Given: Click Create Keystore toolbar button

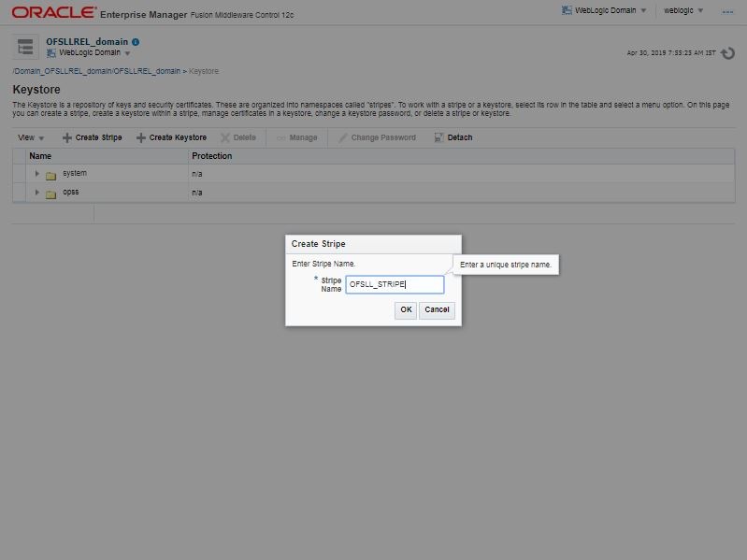Looking at the screenshot, I should pyautogui.click(x=171, y=137).
